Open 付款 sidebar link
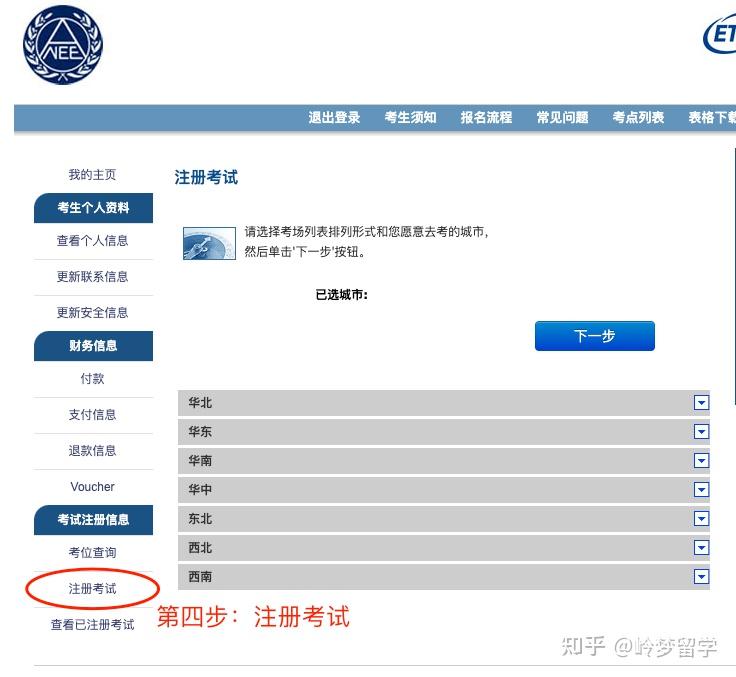The width and height of the screenshot is (736, 677). tap(92, 378)
